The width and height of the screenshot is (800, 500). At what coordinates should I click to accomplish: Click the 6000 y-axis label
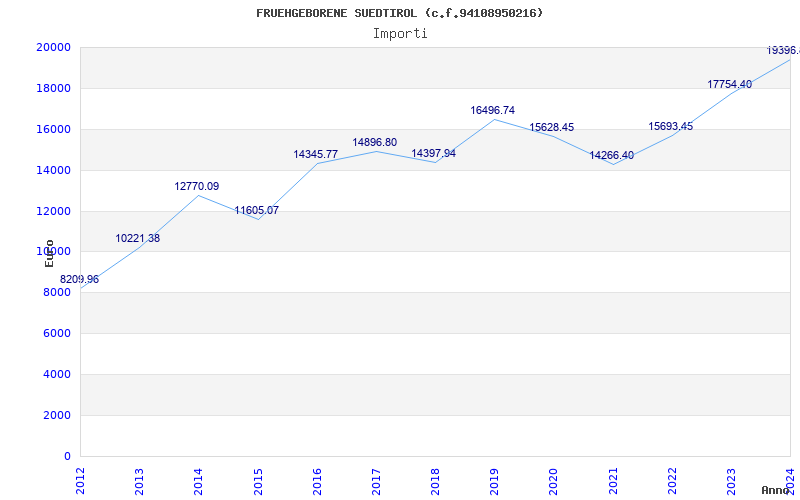click(x=57, y=333)
